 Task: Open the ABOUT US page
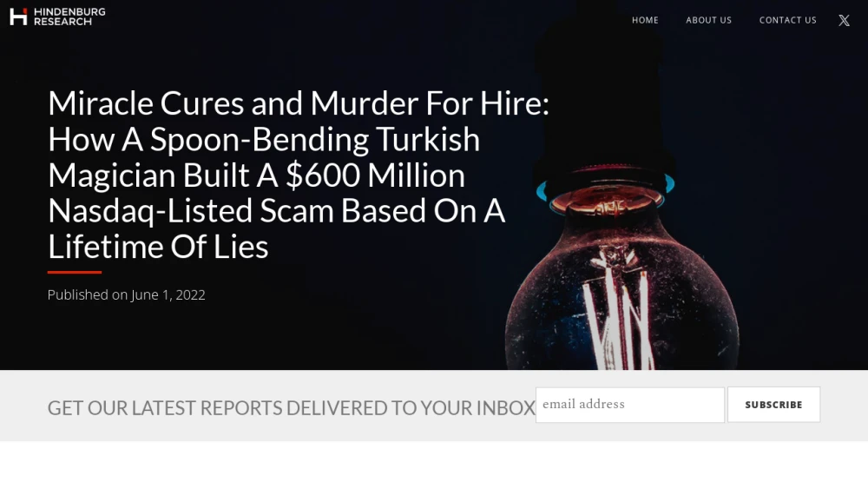tap(708, 20)
